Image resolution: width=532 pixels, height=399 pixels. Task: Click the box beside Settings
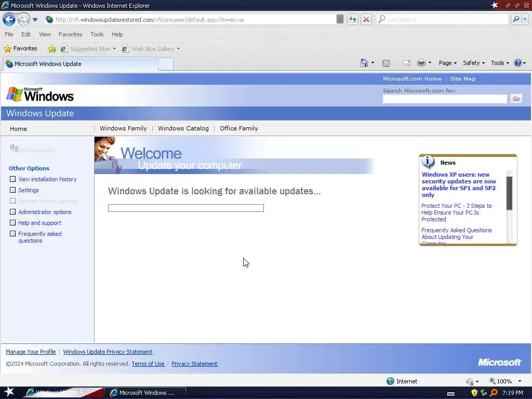click(x=12, y=190)
